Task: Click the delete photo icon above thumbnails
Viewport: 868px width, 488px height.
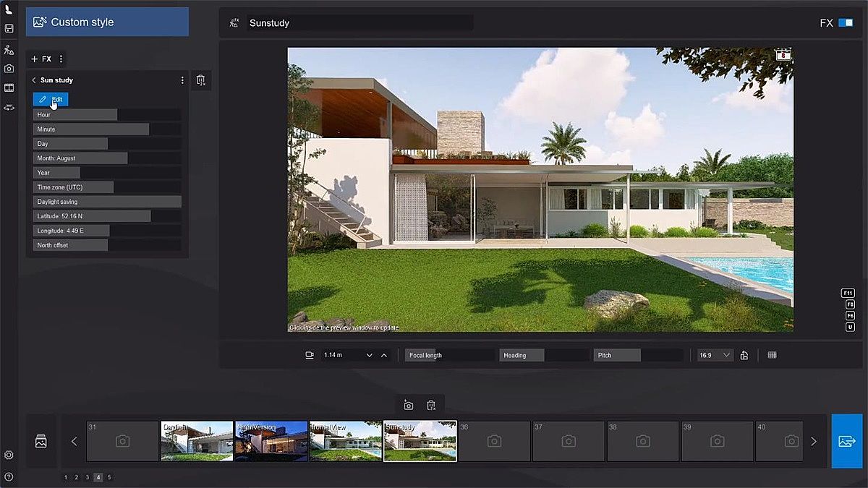Action: coord(431,405)
